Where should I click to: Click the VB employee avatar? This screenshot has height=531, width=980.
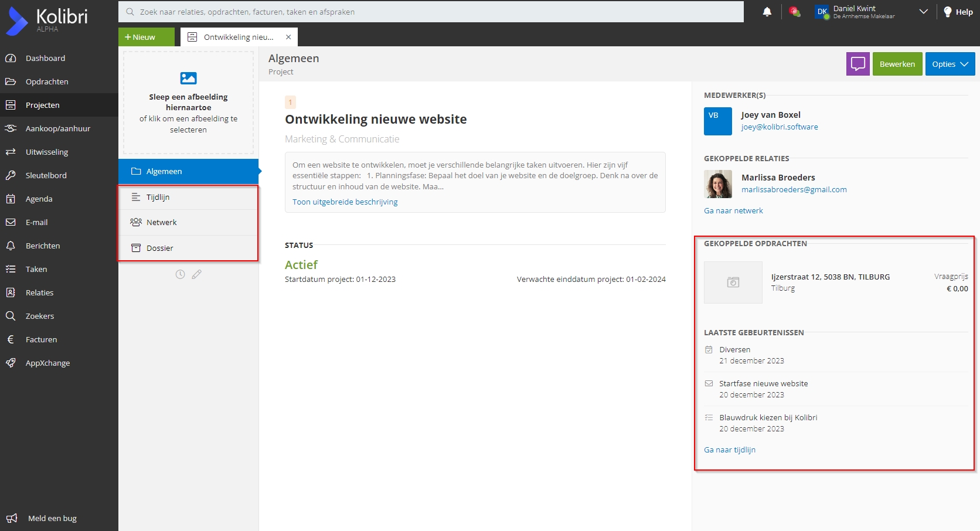pos(718,121)
